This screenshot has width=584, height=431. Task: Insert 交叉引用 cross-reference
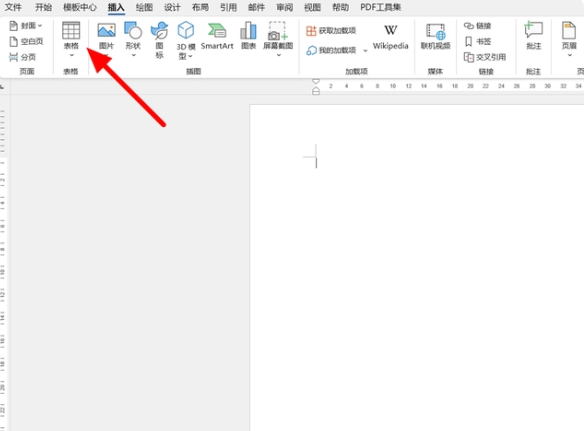point(485,57)
